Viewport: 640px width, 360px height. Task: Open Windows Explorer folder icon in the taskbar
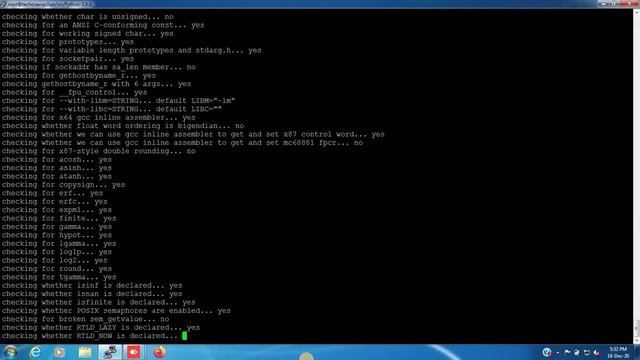85,352
